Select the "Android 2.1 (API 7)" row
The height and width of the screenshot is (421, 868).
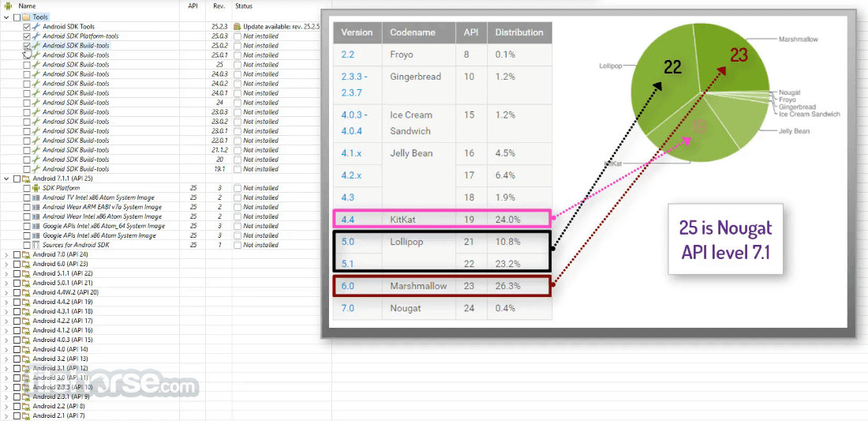58,415
